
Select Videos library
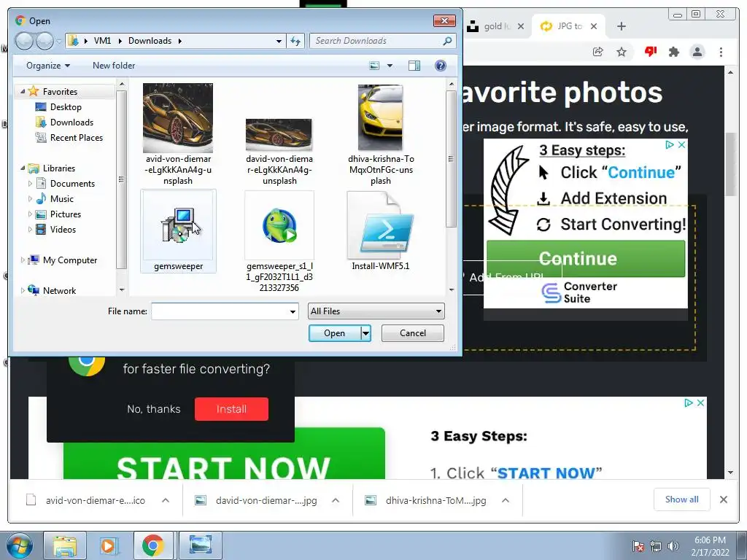(x=56, y=230)
